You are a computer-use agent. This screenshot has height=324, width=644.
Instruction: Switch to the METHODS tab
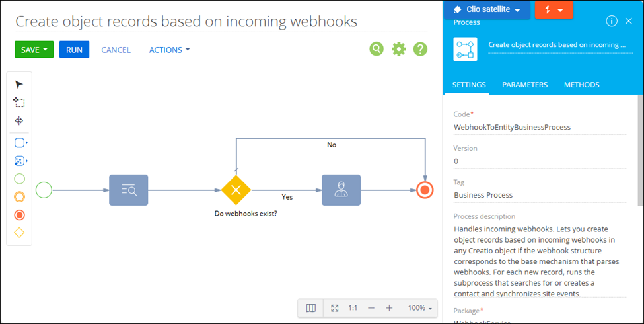[x=581, y=85]
